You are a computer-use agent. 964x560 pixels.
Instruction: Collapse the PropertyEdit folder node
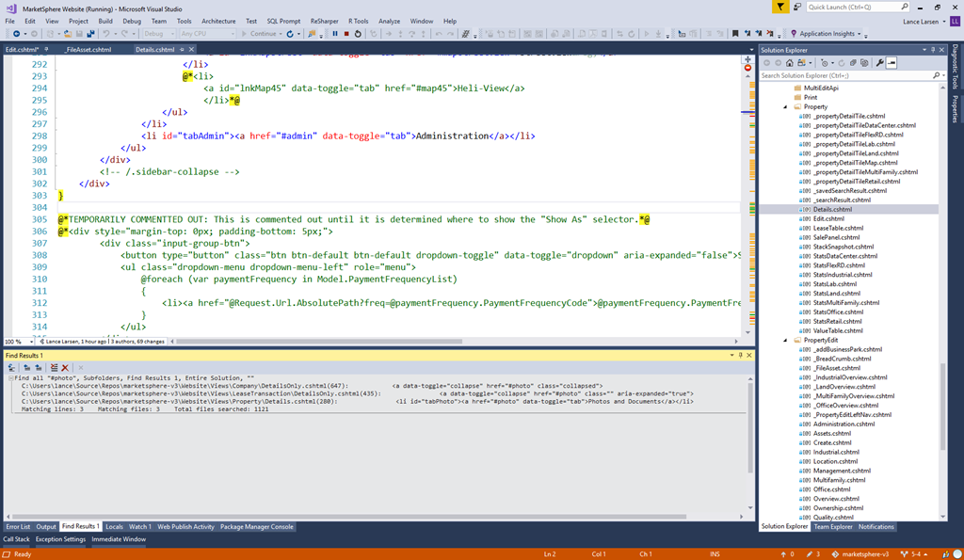(x=785, y=340)
